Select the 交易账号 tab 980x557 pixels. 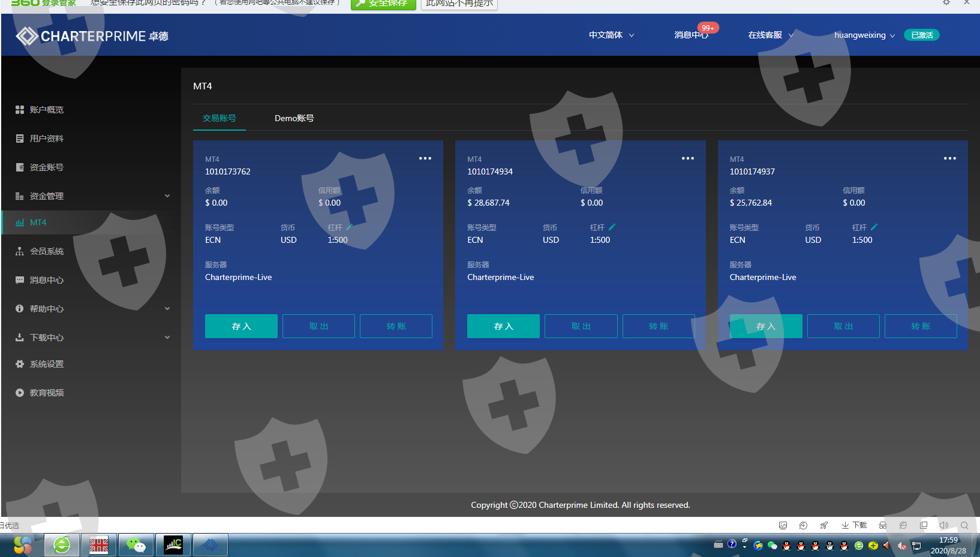coord(219,118)
